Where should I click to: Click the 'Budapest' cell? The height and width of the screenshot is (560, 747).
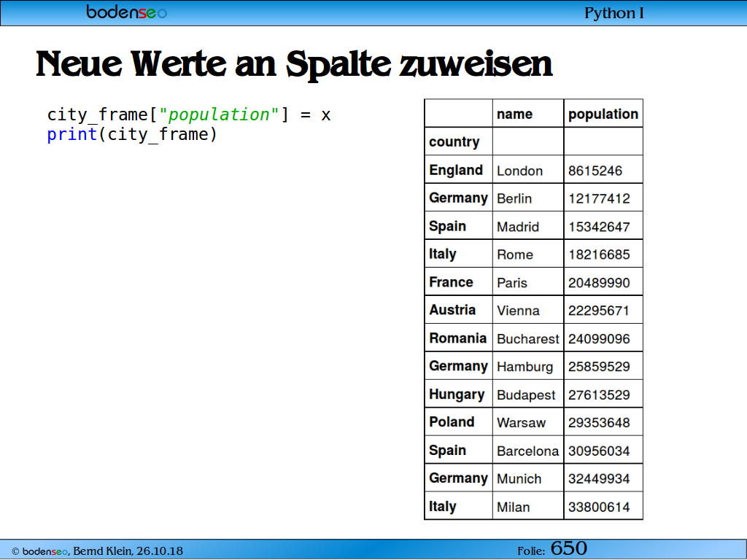(x=525, y=395)
